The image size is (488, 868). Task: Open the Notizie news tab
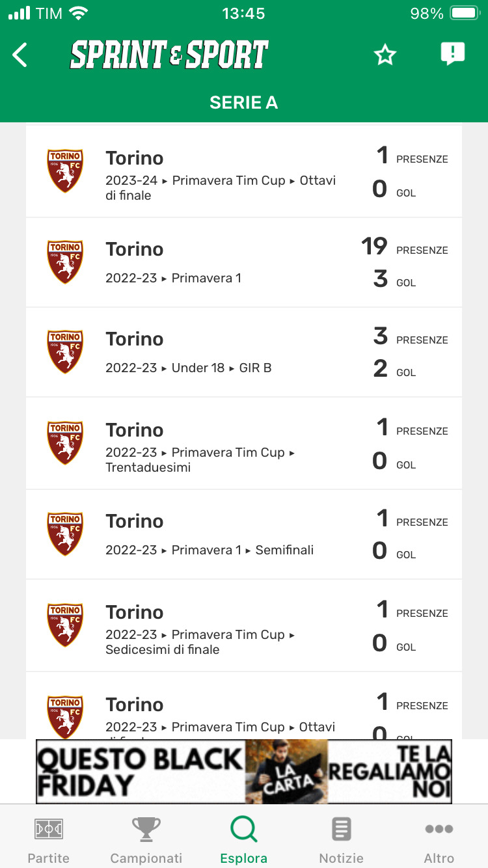[x=342, y=839]
